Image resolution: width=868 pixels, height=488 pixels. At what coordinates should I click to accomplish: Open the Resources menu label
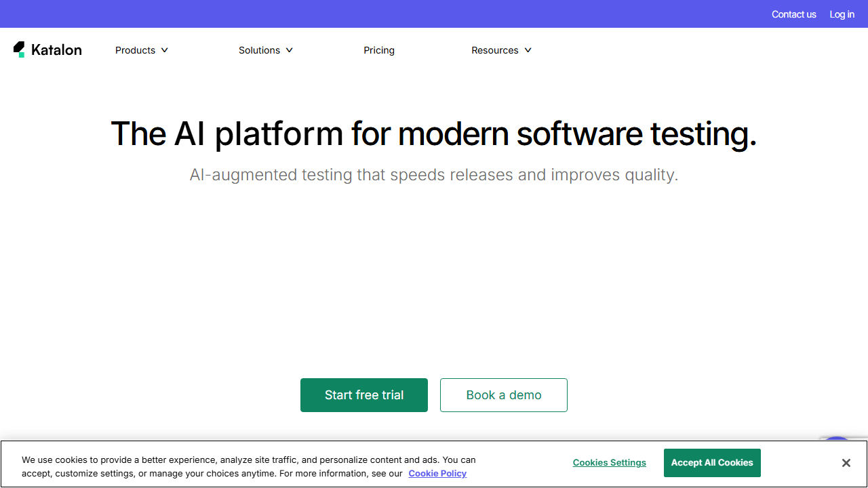(x=494, y=50)
